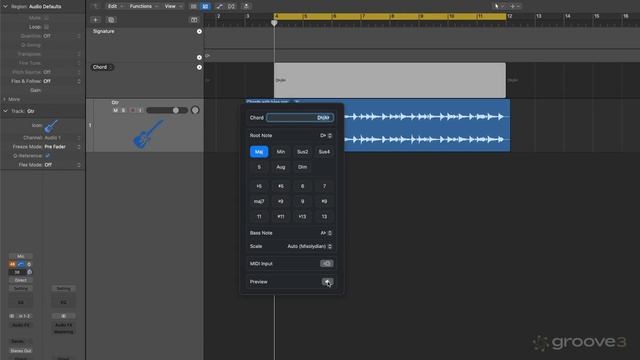Viewport: 640px width, 360px height.
Task: Click the catch playhead icon in toolbar
Action: point(246,6)
